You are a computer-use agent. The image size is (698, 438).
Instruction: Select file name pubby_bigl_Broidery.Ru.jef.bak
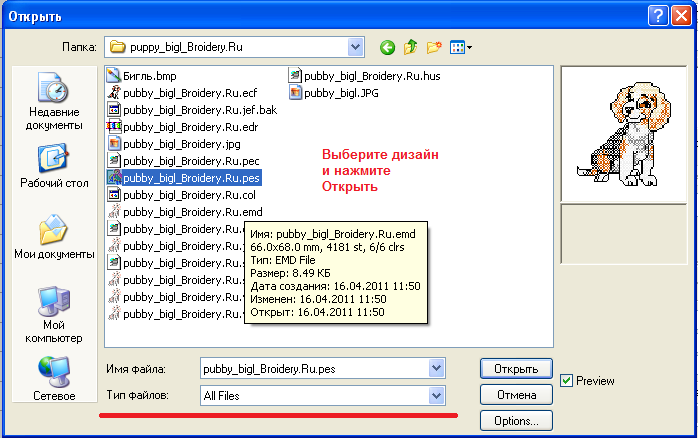(x=200, y=110)
